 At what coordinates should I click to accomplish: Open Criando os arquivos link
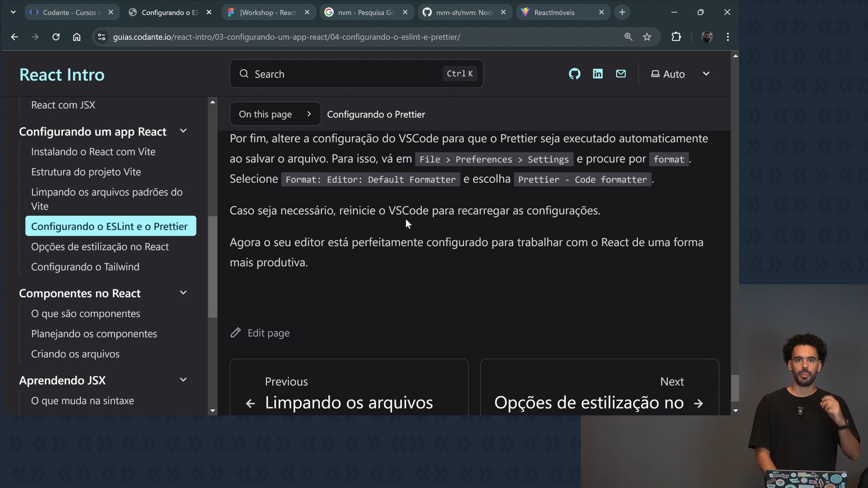click(x=75, y=354)
